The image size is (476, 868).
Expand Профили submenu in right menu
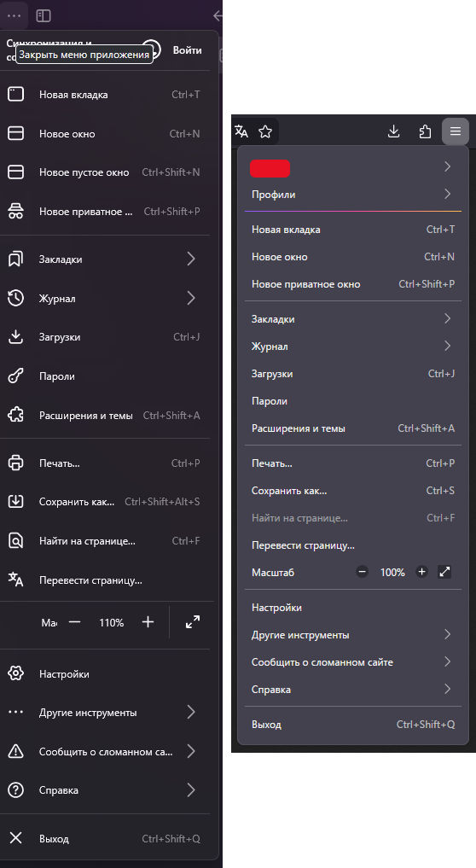(352, 195)
